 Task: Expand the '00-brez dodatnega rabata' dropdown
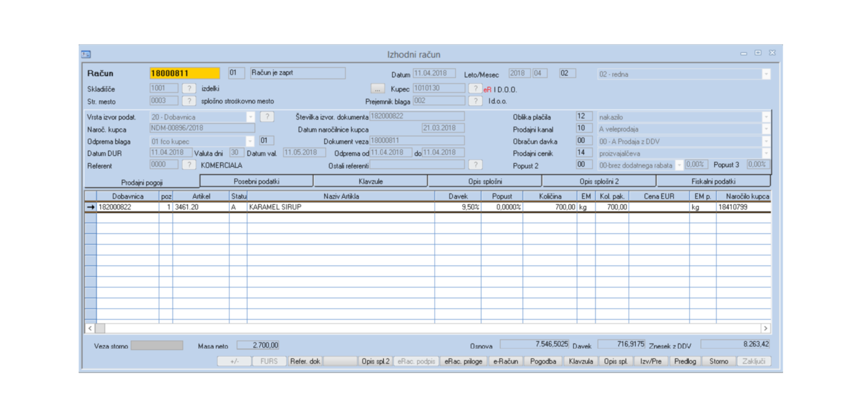pyautogui.click(x=679, y=165)
